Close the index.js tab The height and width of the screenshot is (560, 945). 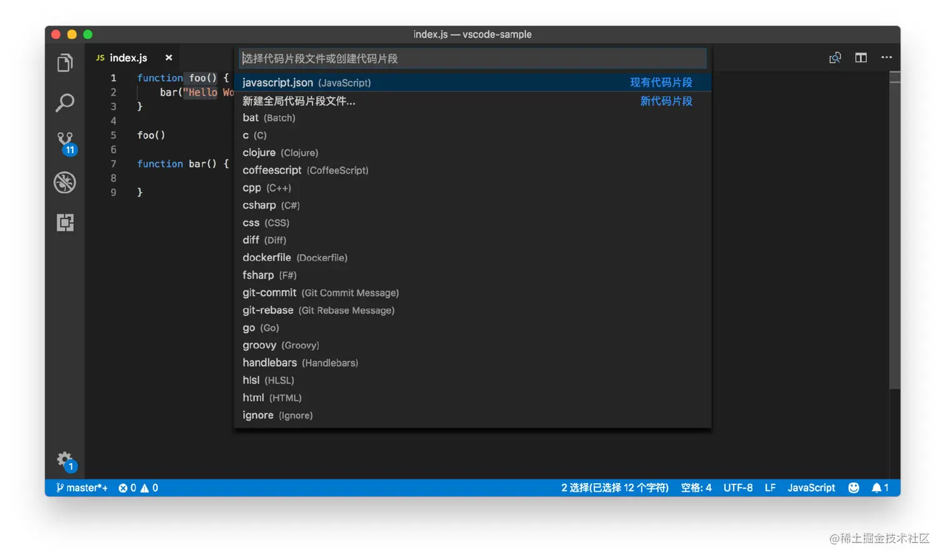169,57
